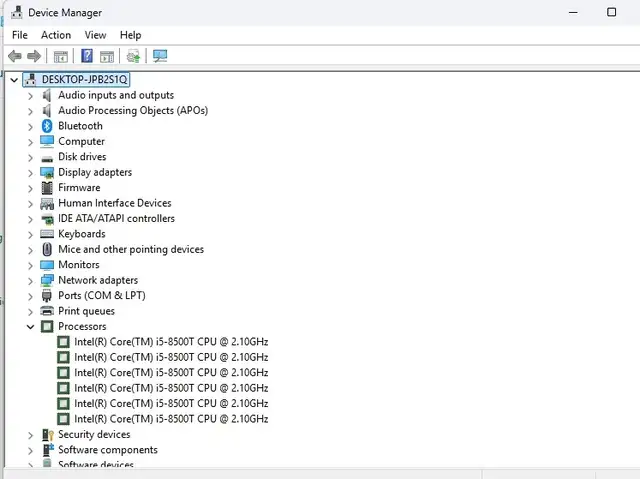Click the Firmware chip icon

[x=47, y=188]
